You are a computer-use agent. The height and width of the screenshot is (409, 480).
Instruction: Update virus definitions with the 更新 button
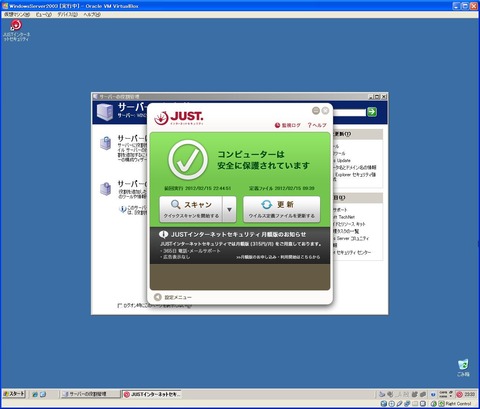[x=282, y=209]
